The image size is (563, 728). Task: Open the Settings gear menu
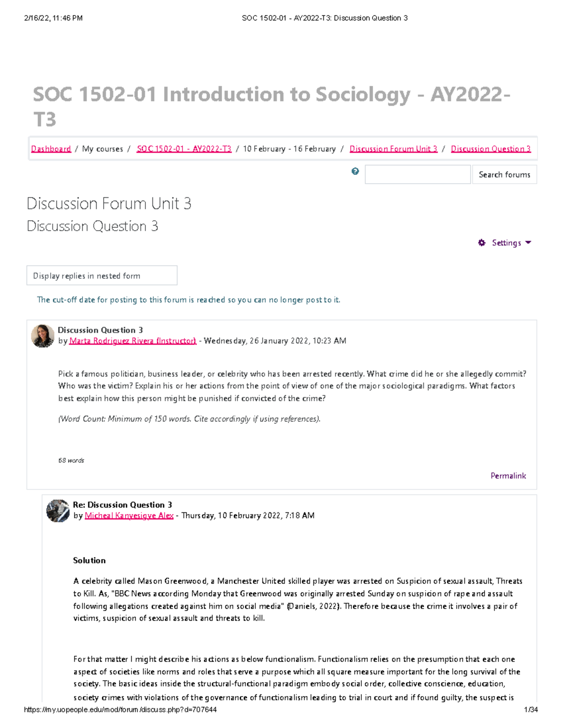[483, 243]
